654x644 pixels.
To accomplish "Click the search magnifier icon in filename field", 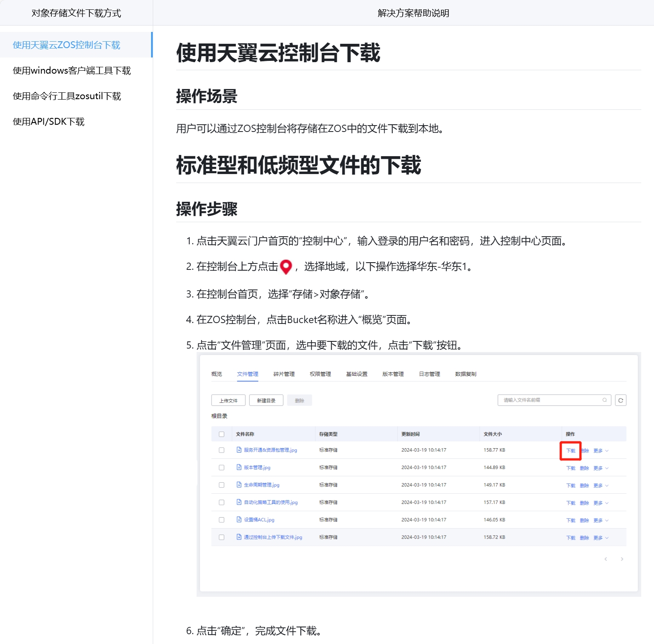I will click(x=604, y=400).
